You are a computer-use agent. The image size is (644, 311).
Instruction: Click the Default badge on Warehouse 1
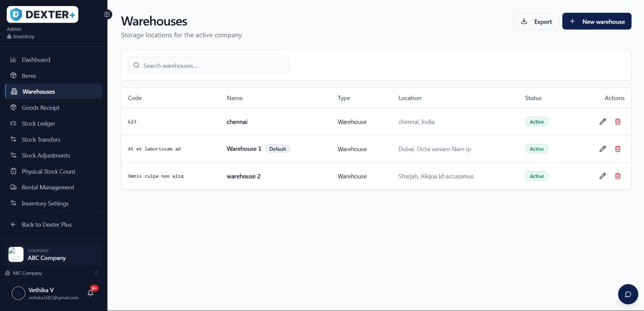pyautogui.click(x=278, y=149)
